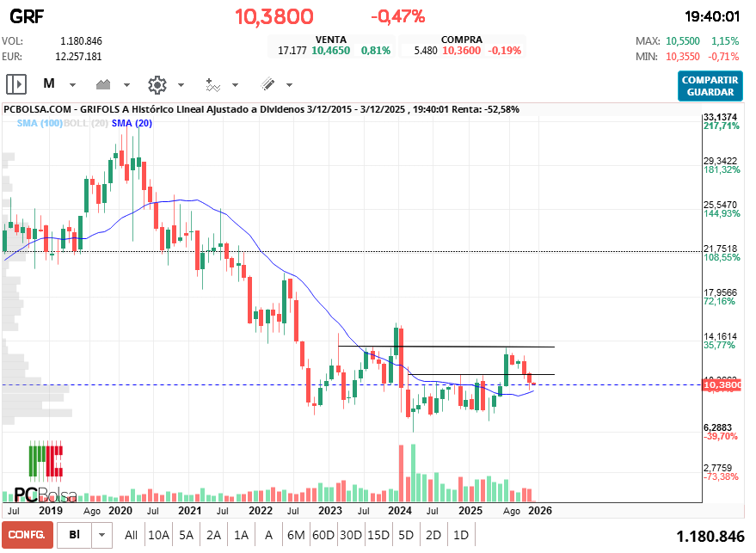
Task: Select the 6M time range
Action: click(296, 535)
